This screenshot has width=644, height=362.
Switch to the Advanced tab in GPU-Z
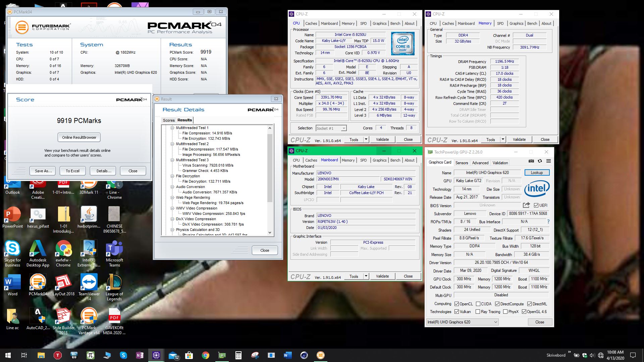coord(480,163)
